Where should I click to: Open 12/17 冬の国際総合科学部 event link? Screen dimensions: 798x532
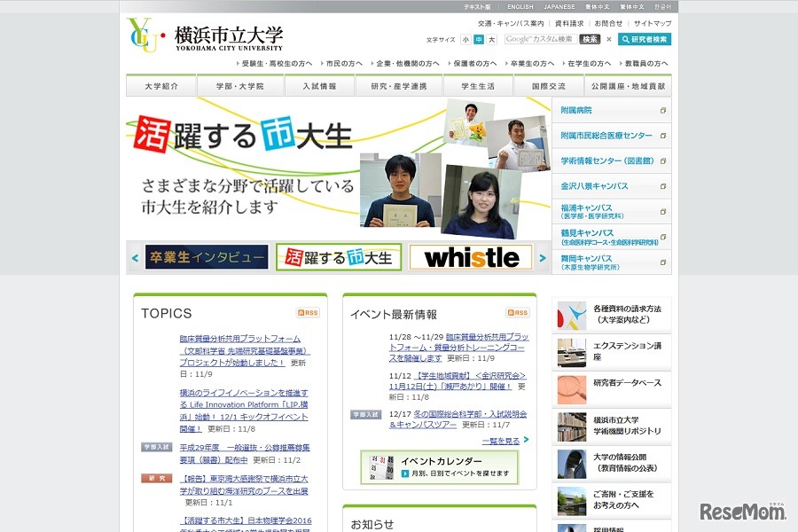458,419
